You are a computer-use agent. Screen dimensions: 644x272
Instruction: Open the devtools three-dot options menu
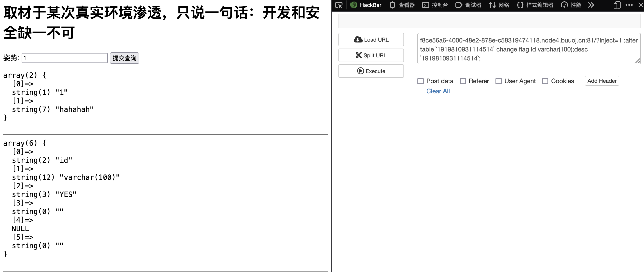coord(629,5)
